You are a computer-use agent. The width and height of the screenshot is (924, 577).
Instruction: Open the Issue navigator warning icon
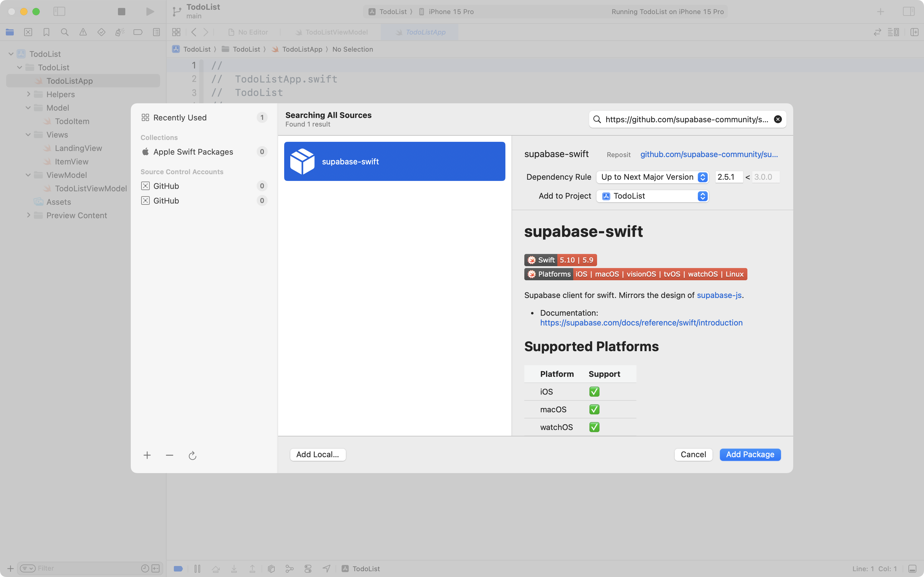click(x=83, y=32)
